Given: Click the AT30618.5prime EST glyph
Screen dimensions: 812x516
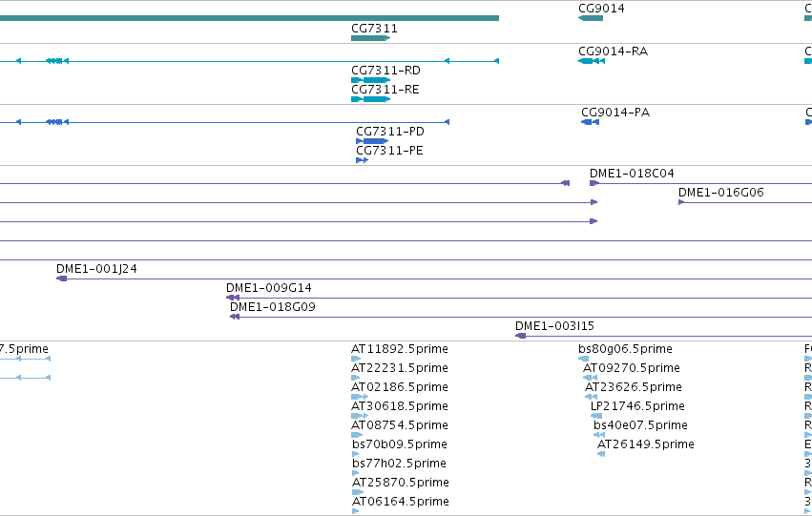Looking at the screenshot, I should (360, 416).
